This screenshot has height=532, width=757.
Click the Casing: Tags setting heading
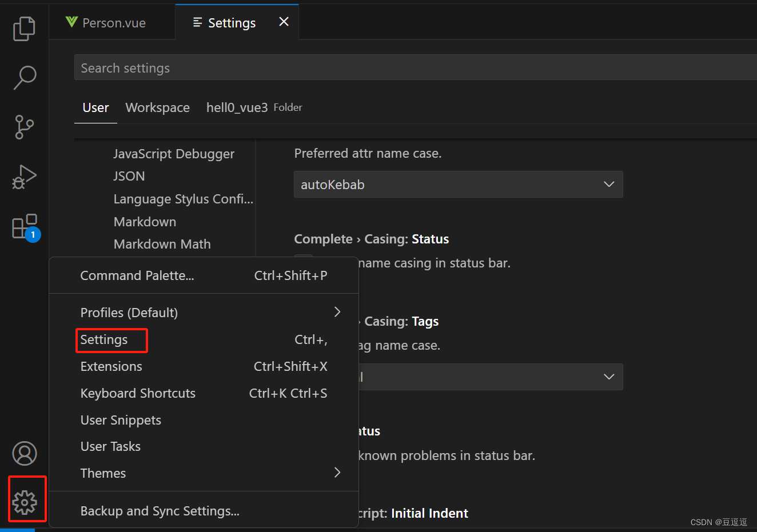pyautogui.click(x=401, y=321)
